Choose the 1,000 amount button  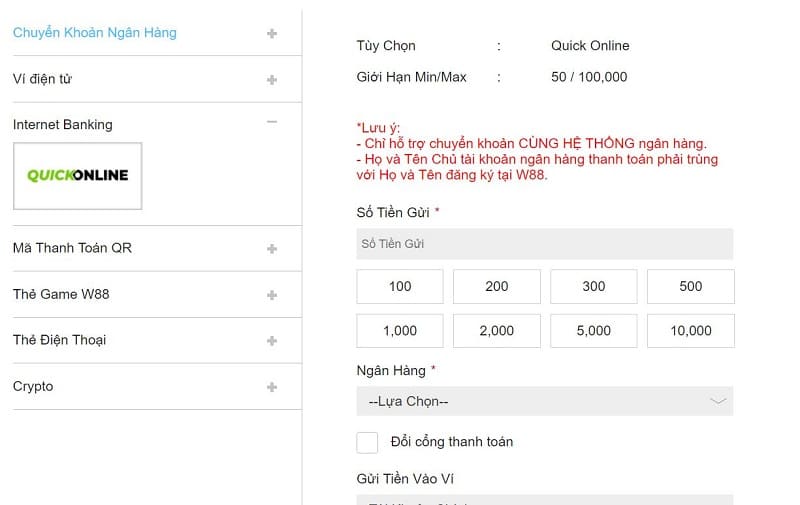pos(400,331)
